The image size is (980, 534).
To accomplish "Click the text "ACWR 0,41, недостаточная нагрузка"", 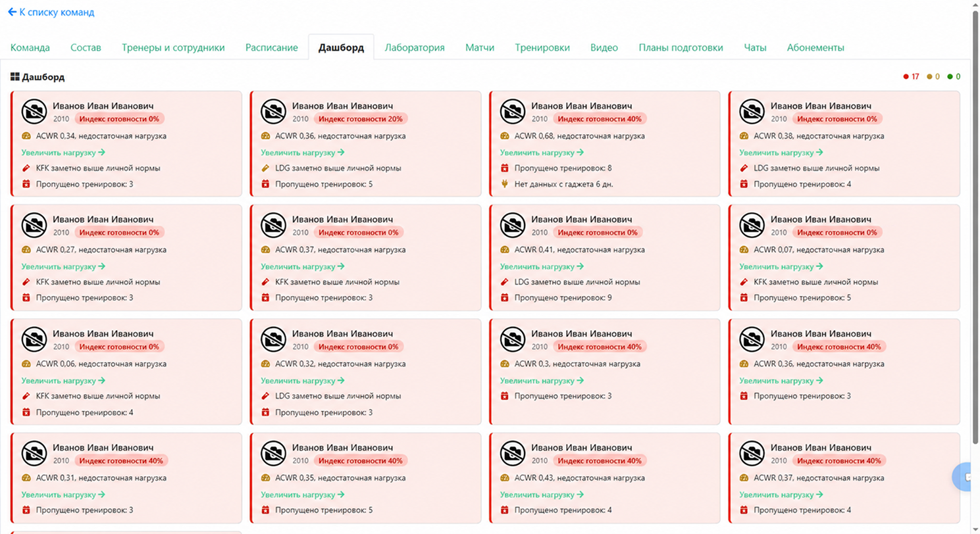I will point(580,250).
